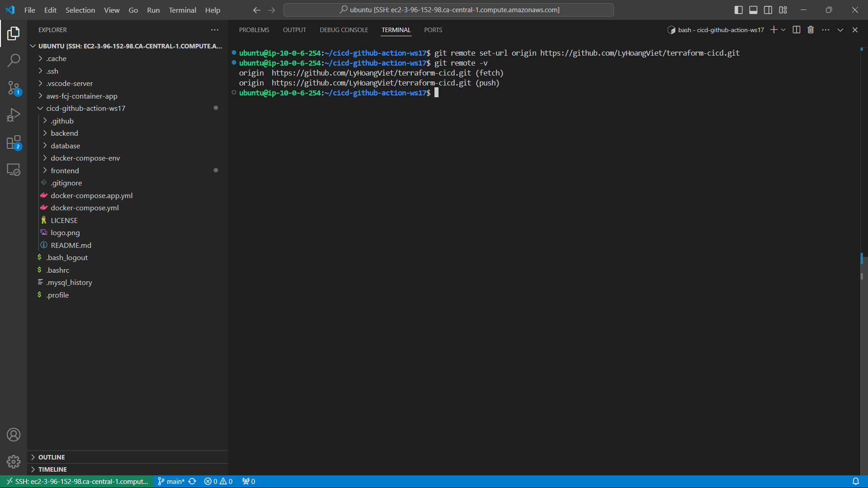Open the Customize Layout icon
This screenshot has height=488, width=868.
pyautogui.click(x=783, y=10)
